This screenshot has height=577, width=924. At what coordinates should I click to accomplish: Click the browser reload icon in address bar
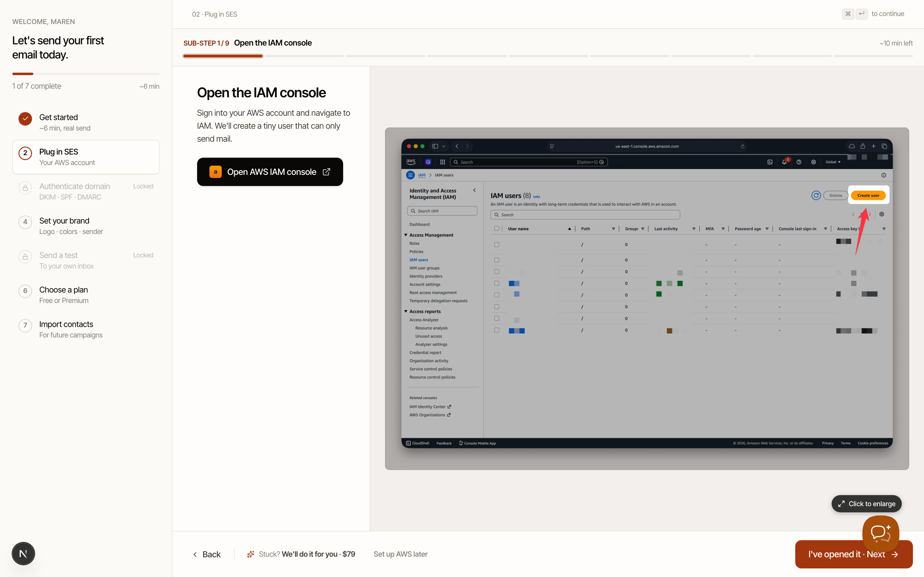click(x=742, y=146)
